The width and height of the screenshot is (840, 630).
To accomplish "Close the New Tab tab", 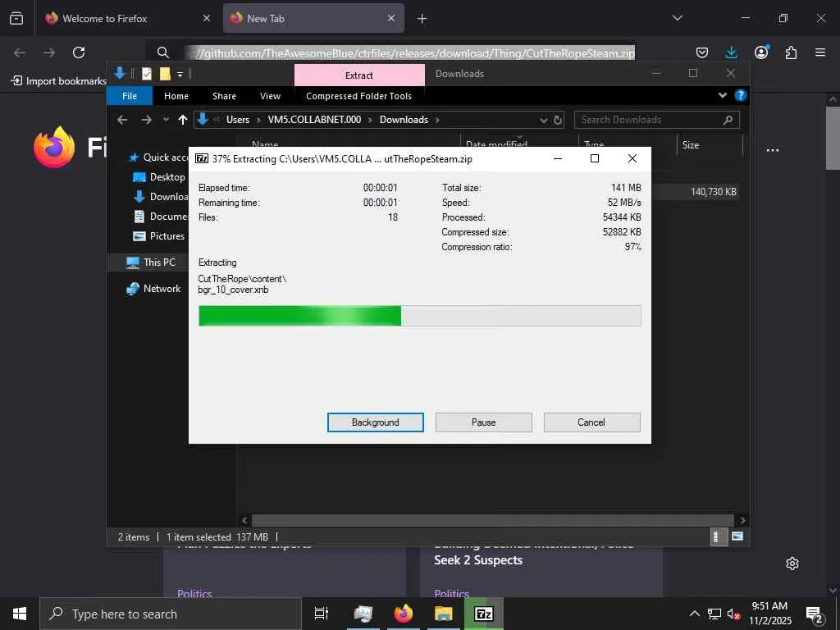I will (x=391, y=18).
